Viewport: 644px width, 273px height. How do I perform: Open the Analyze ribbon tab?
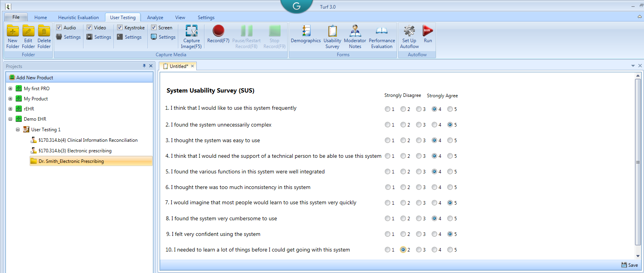[x=155, y=18]
